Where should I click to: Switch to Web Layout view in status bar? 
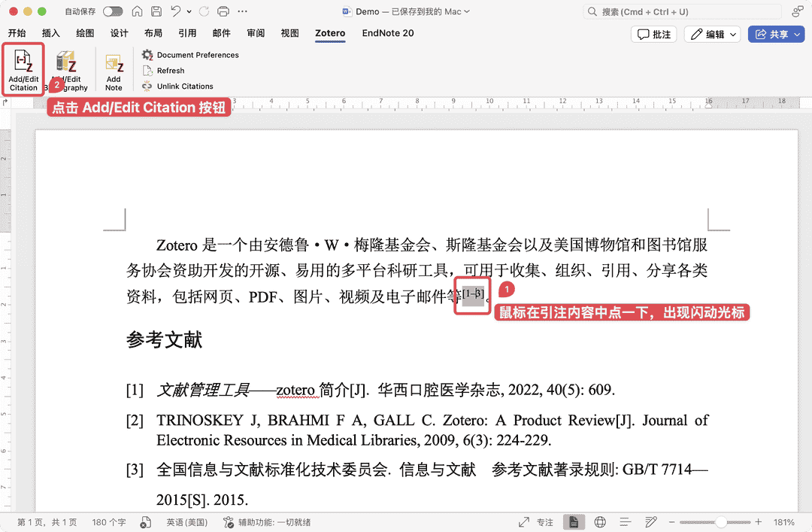click(600, 522)
